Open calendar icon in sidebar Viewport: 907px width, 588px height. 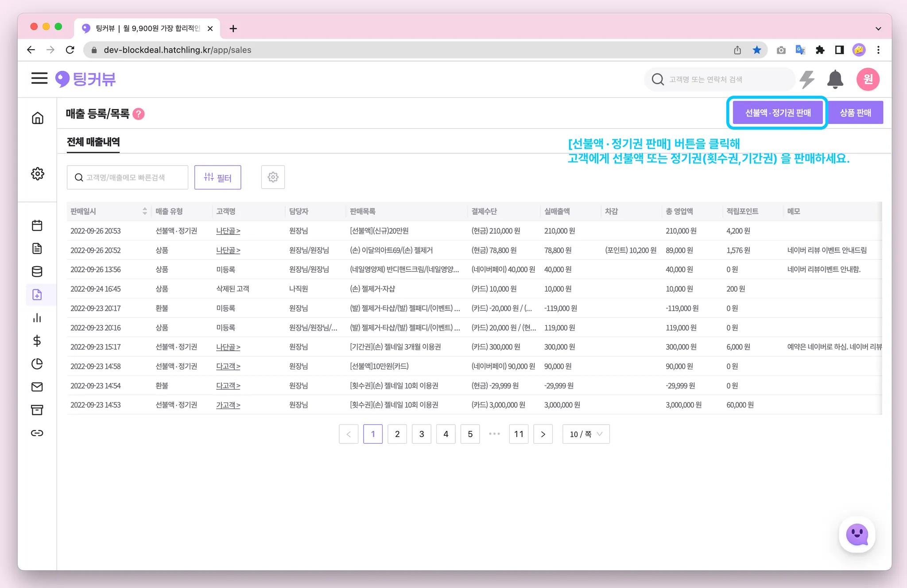pos(37,225)
